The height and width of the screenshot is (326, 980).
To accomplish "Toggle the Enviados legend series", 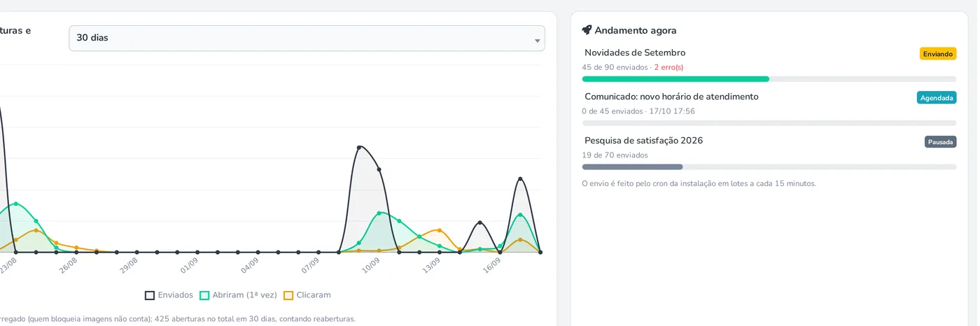I will [169, 295].
